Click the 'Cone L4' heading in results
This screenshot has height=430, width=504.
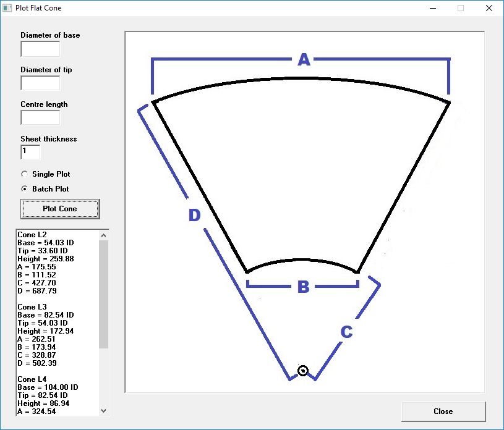32,379
